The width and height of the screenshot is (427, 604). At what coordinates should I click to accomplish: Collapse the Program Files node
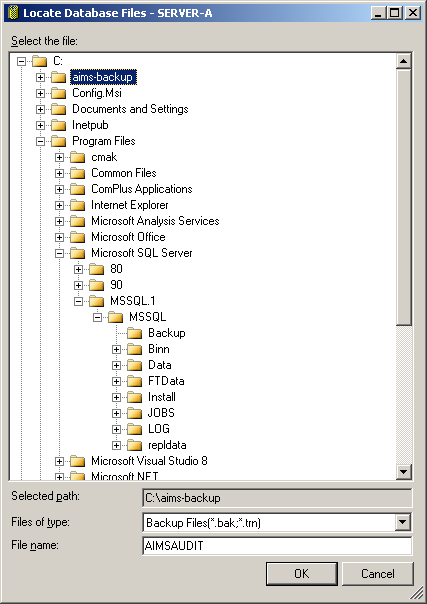tap(40, 141)
